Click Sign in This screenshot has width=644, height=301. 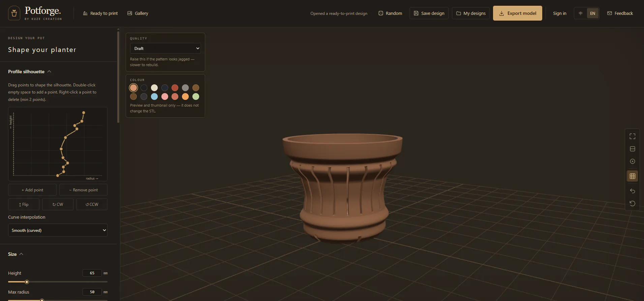(559, 13)
